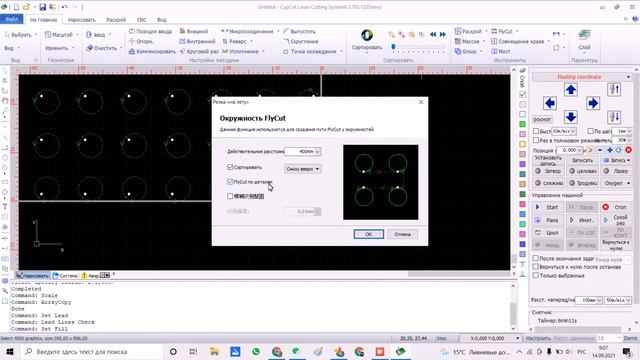The width and height of the screenshot is (640, 360).
Task: Select the yellow layer color swatch
Action: (x=522, y=144)
